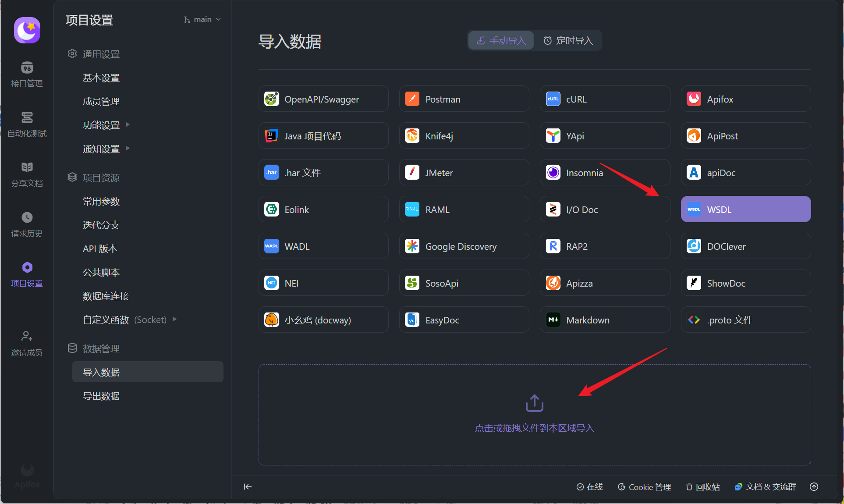Image resolution: width=844 pixels, height=504 pixels.
Task: Expand the 通知设置 submenu
Action: pos(106,149)
